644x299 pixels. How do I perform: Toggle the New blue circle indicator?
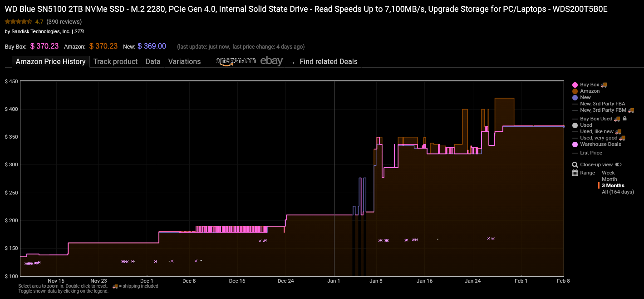point(575,97)
